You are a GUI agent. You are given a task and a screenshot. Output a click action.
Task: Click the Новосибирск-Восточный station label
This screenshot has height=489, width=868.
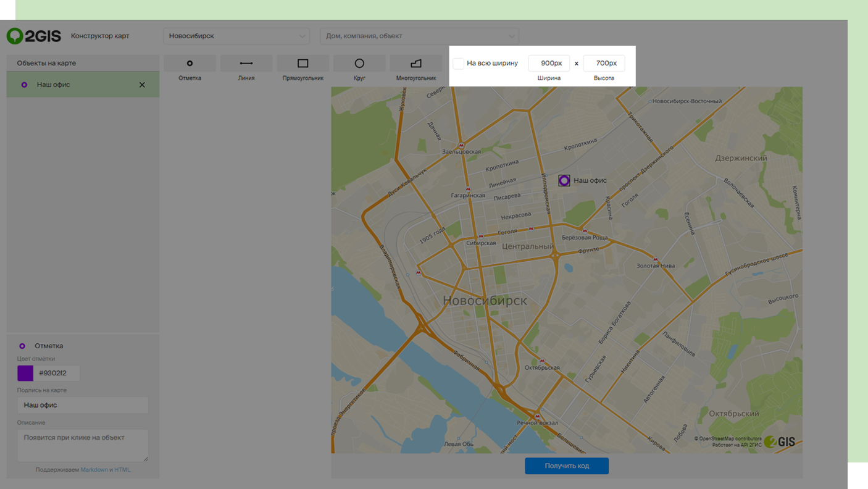pos(687,101)
